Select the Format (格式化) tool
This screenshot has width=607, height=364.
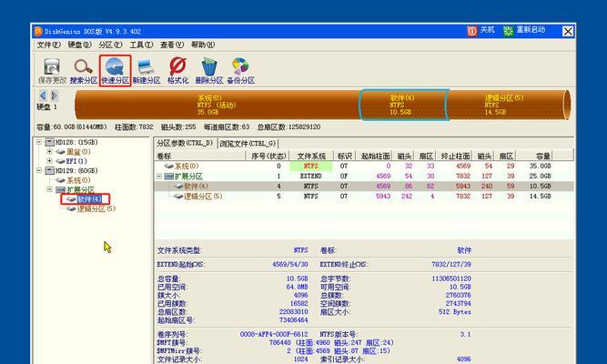pyautogui.click(x=177, y=71)
